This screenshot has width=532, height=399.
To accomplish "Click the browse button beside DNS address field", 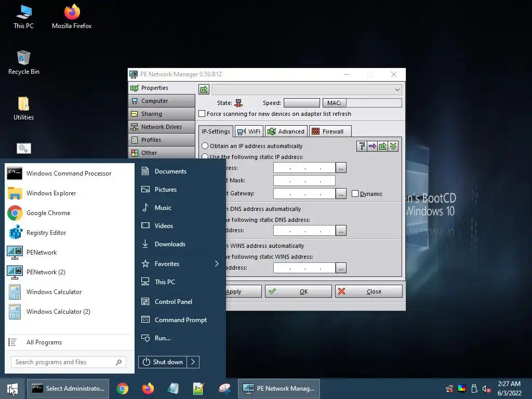I will click(x=341, y=230).
